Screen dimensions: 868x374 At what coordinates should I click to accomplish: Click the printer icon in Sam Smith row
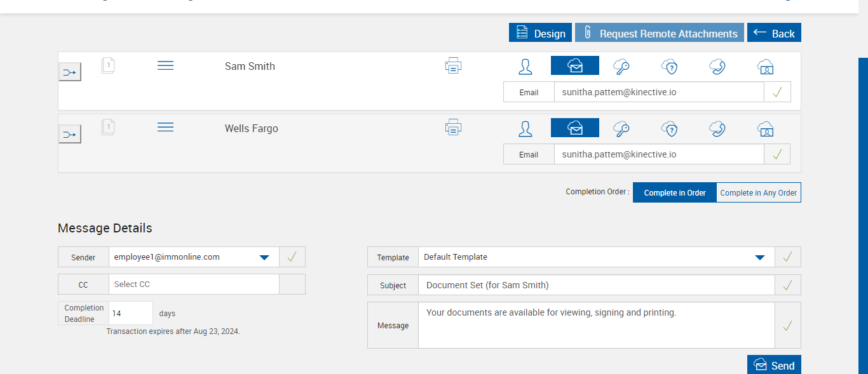(453, 66)
